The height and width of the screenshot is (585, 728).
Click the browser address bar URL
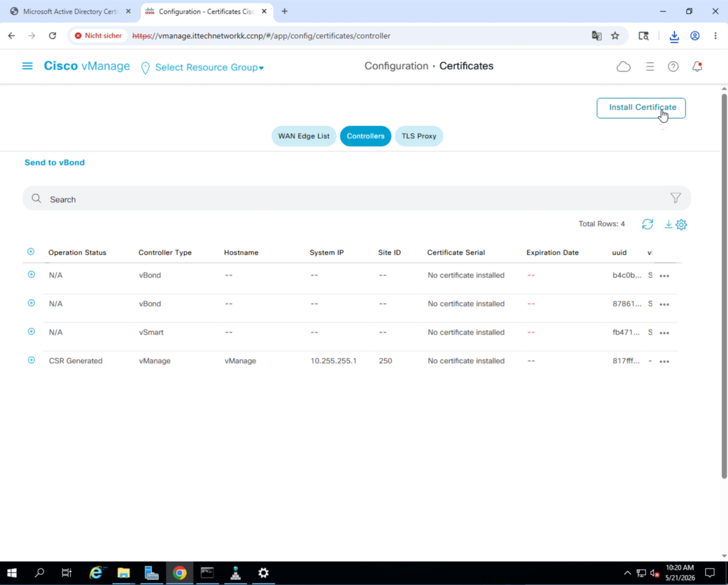point(261,36)
